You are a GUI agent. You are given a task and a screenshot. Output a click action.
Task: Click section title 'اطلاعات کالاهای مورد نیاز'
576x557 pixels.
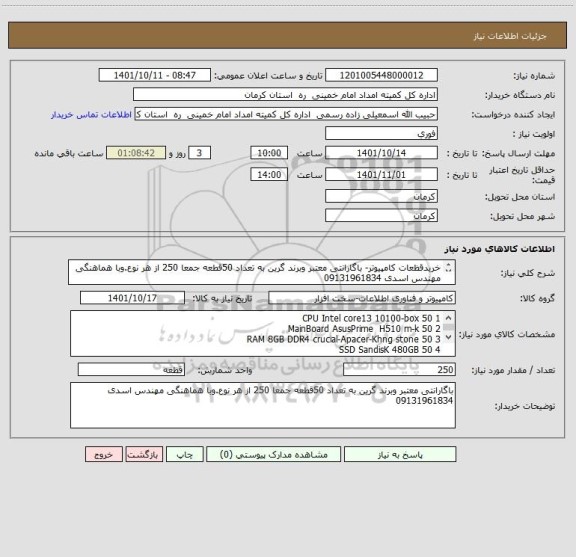tap(500, 249)
